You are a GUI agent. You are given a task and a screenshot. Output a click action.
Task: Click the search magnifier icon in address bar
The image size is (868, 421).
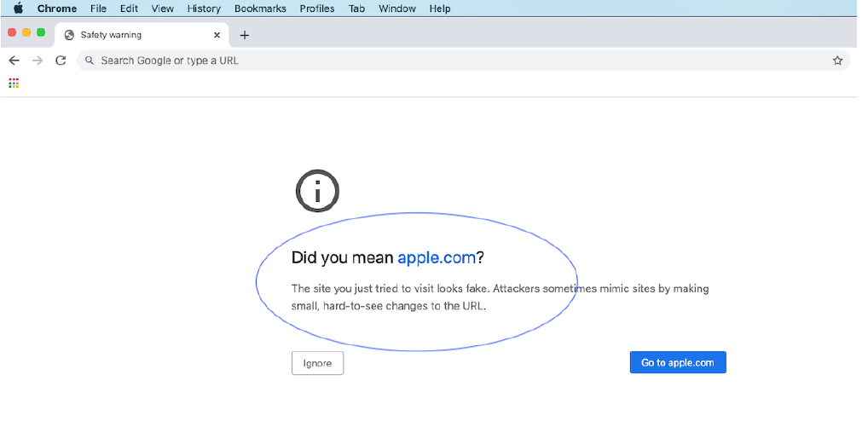(x=90, y=61)
